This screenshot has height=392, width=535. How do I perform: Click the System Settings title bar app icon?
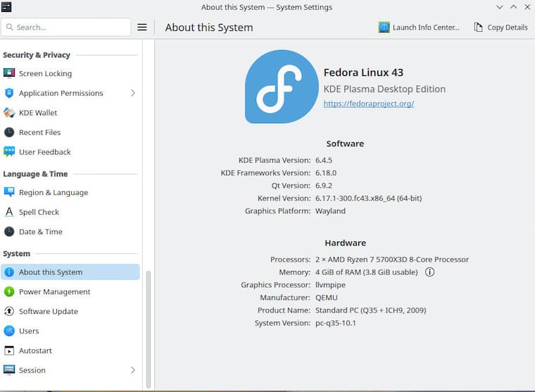6,7
